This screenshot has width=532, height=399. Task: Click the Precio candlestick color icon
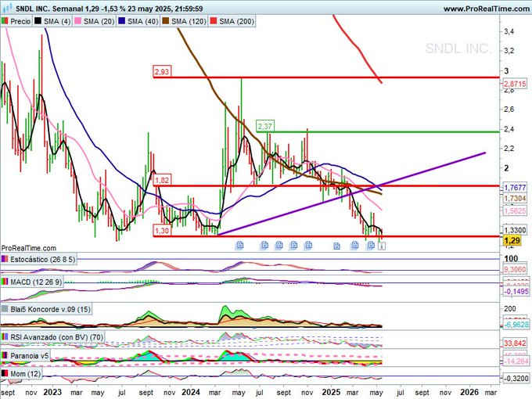pyautogui.click(x=5, y=21)
